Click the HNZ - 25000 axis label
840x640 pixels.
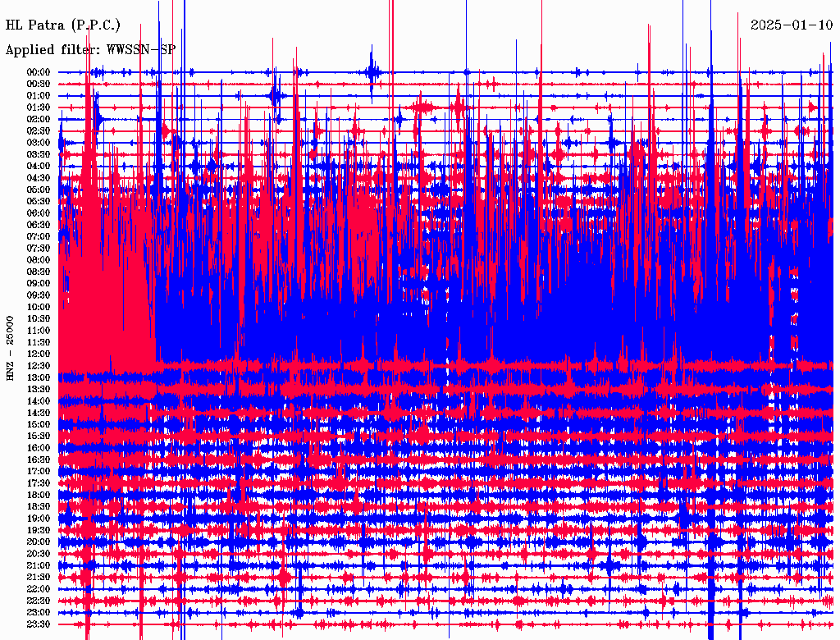tap(10, 349)
